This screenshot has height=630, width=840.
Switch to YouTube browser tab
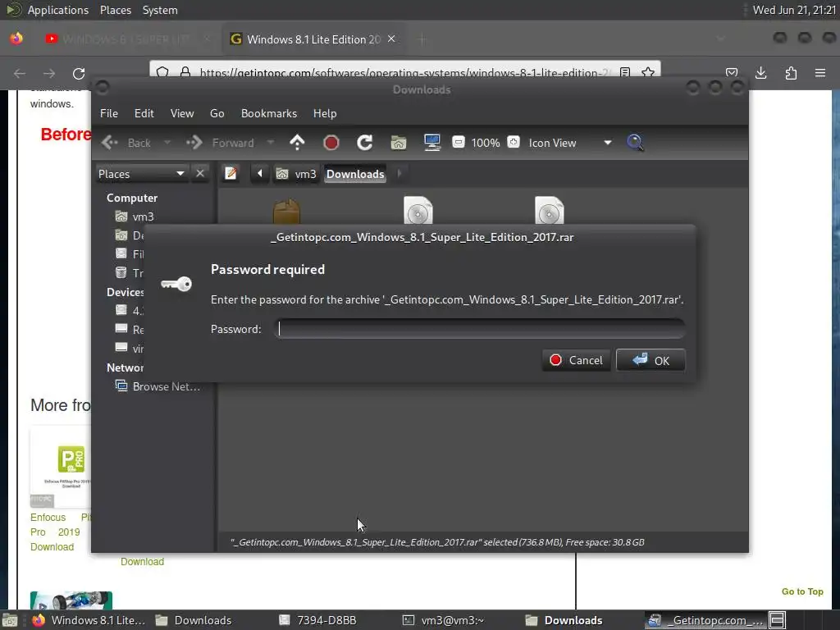point(126,39)
